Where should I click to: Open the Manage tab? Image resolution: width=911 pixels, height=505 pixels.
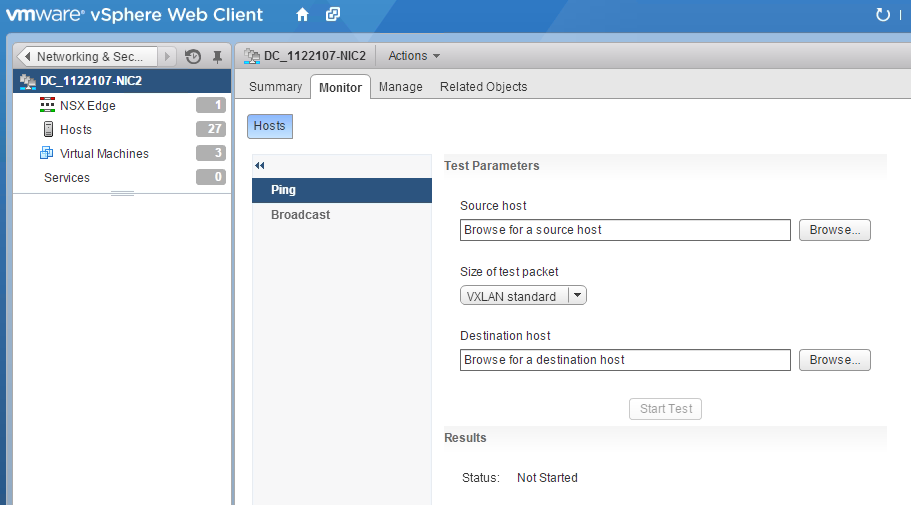(400, 87)
